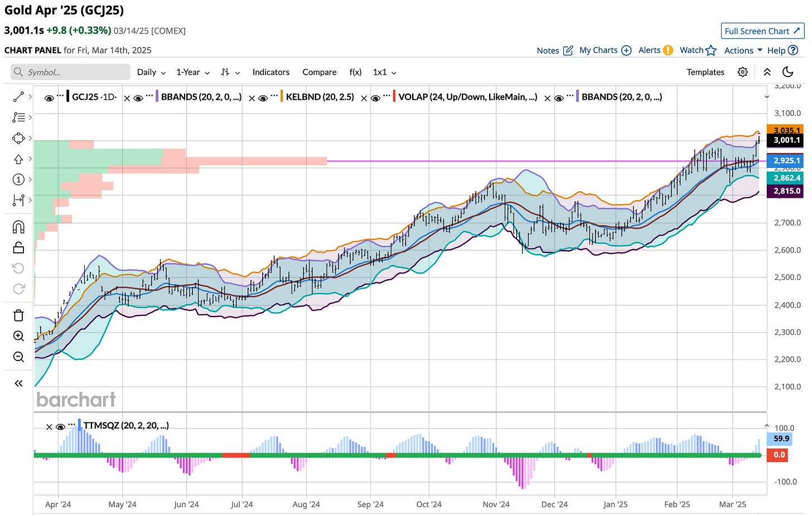The width and height of the screenshot is (812, 516).
Task: Expand the trend line tool submenu arrow
Action: [30, 97]
